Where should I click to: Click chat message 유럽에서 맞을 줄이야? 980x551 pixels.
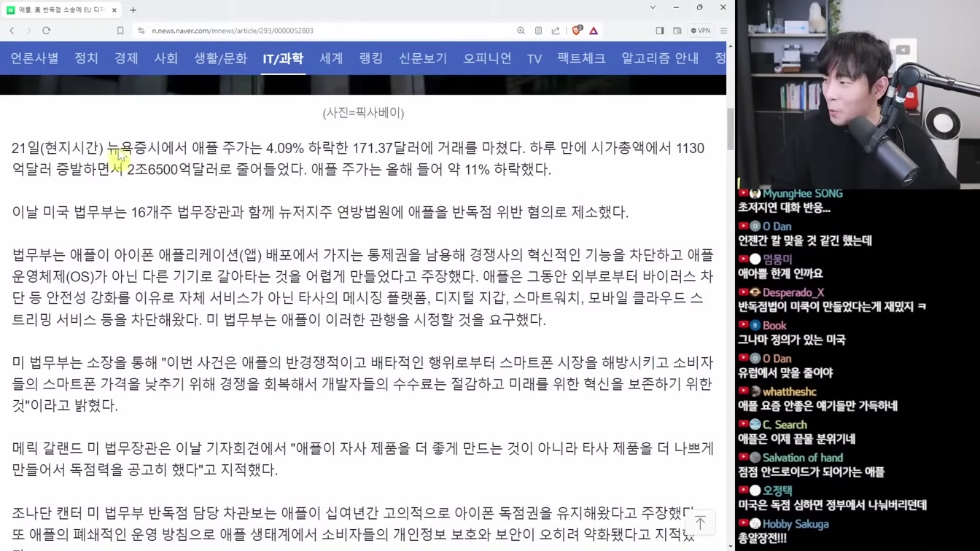point(785,372)
